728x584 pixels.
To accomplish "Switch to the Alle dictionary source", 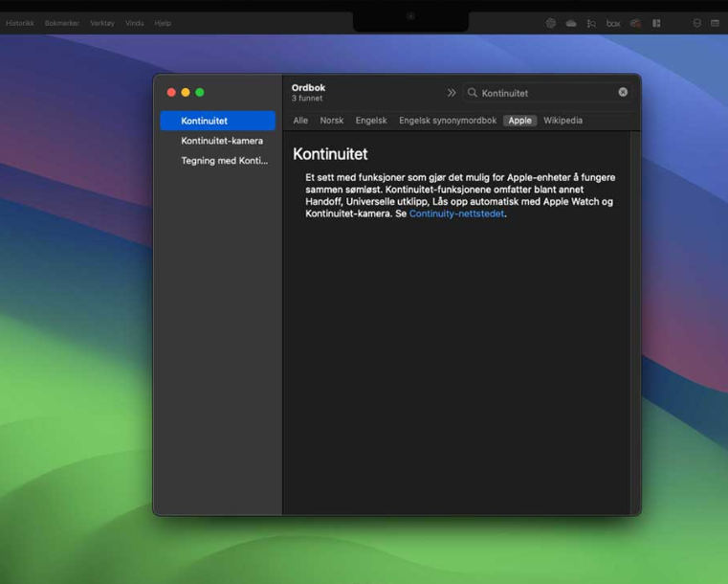I will pos(300,121).
